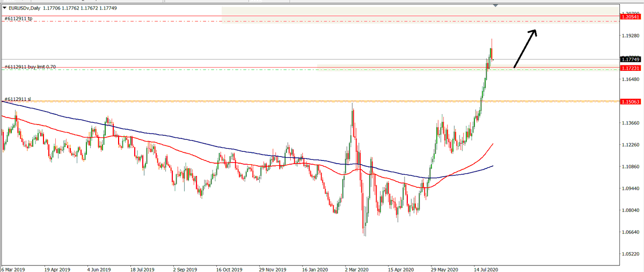Select the #6112911 tp order label
The width and height of the screenshot is (644, 272).
point(19,18)
